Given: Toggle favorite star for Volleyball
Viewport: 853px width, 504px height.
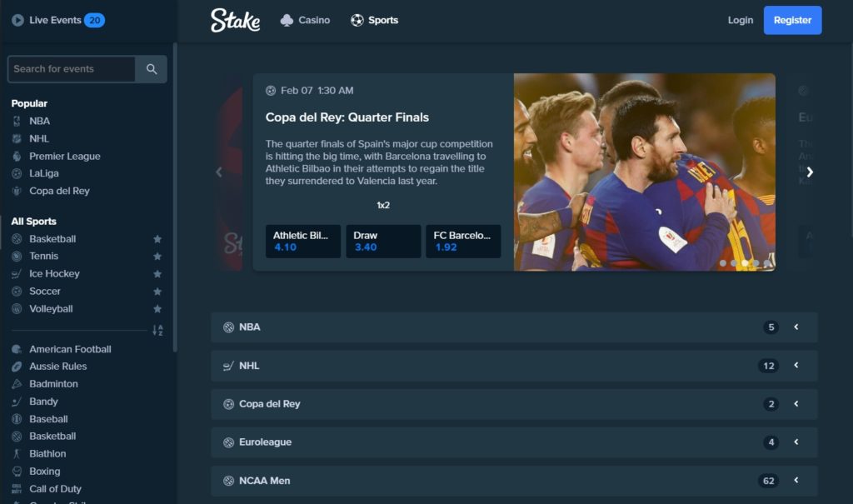Looking at the screenshot, I should (x=157, y=308).
